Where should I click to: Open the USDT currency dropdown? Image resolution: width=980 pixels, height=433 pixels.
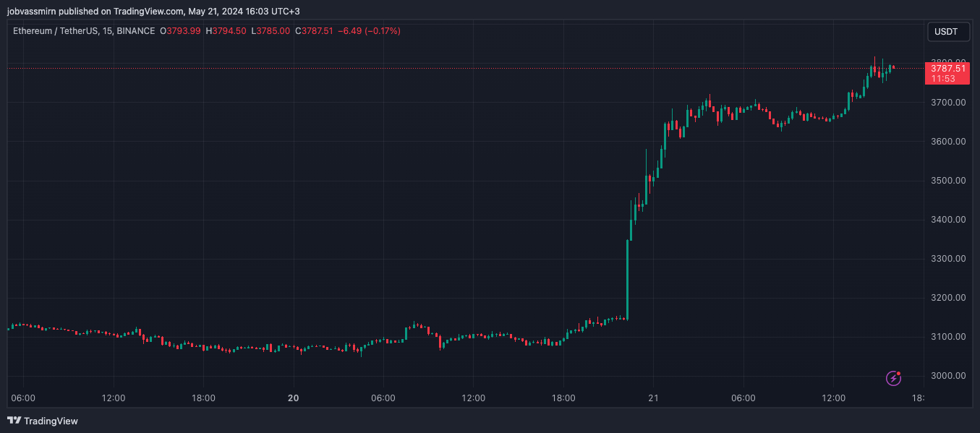coord(946,32)
